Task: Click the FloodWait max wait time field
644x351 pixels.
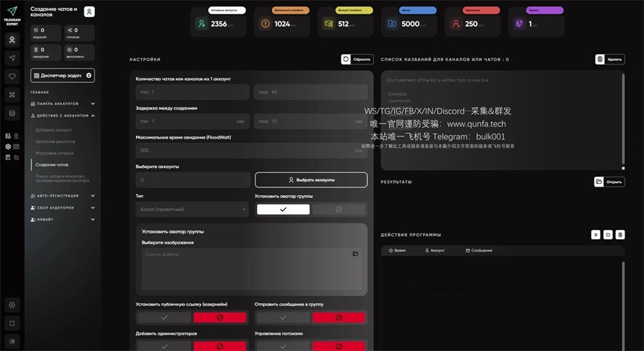Action: (x=251, y=150)
